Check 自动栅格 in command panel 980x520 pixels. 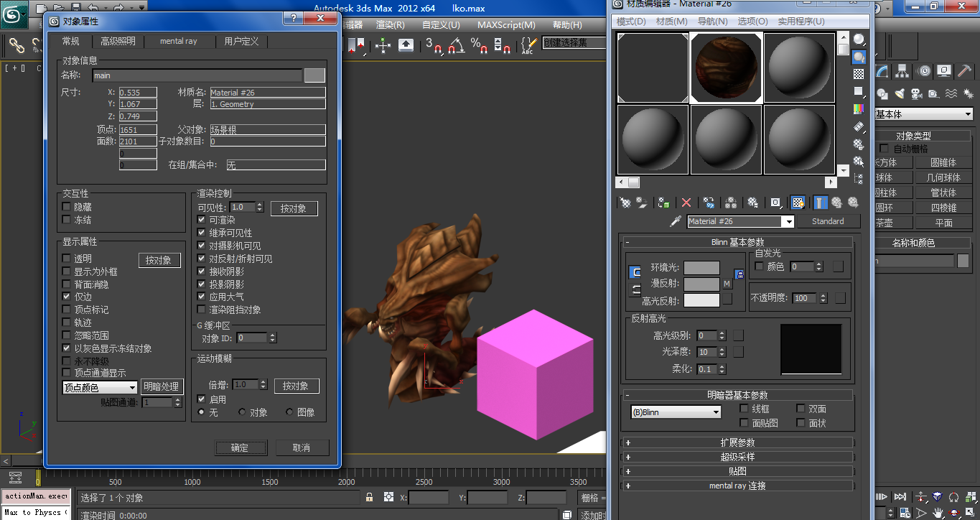click(885, 149)
